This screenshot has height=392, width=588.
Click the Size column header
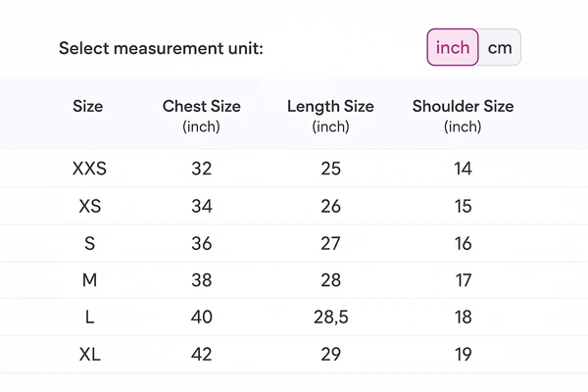(88, 106)
